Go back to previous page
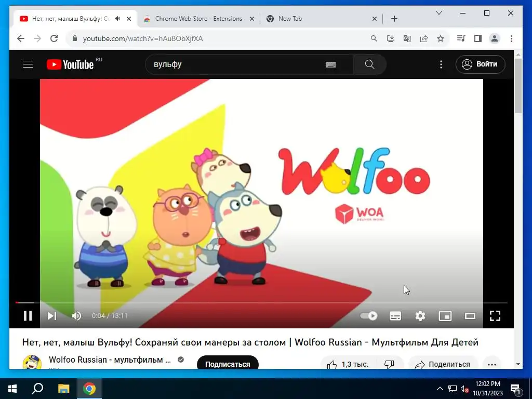This screenshot has width=532, height=399. [21, 38]
